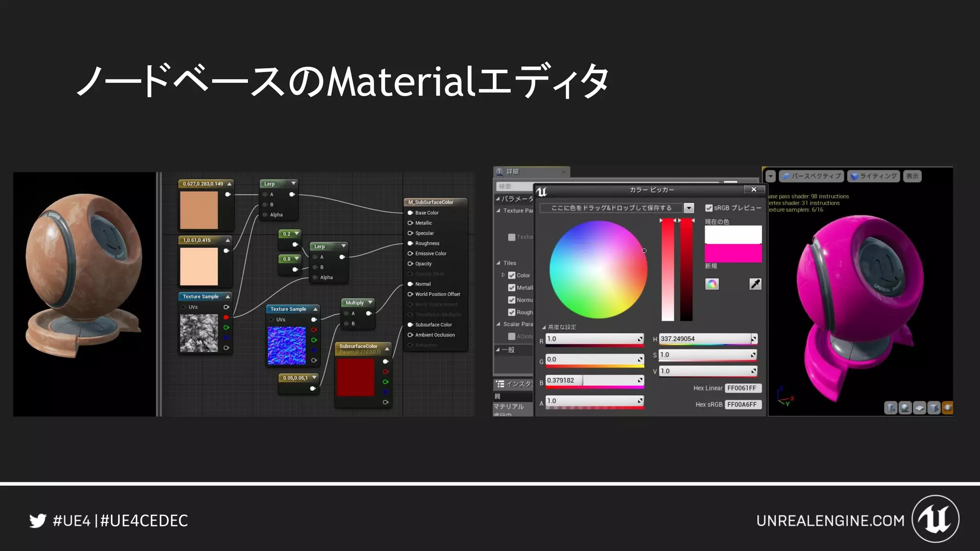The height and width of the screenshot is (551, 980).
Task: Click the World Position Offset input pin
Action: click(410, 294)
